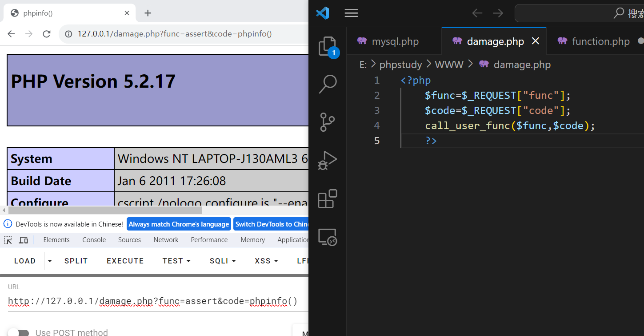This screenshot has width=644, height=336.
Task: Click Chrome's forward arrow button
Action: (x=29, y=34)
